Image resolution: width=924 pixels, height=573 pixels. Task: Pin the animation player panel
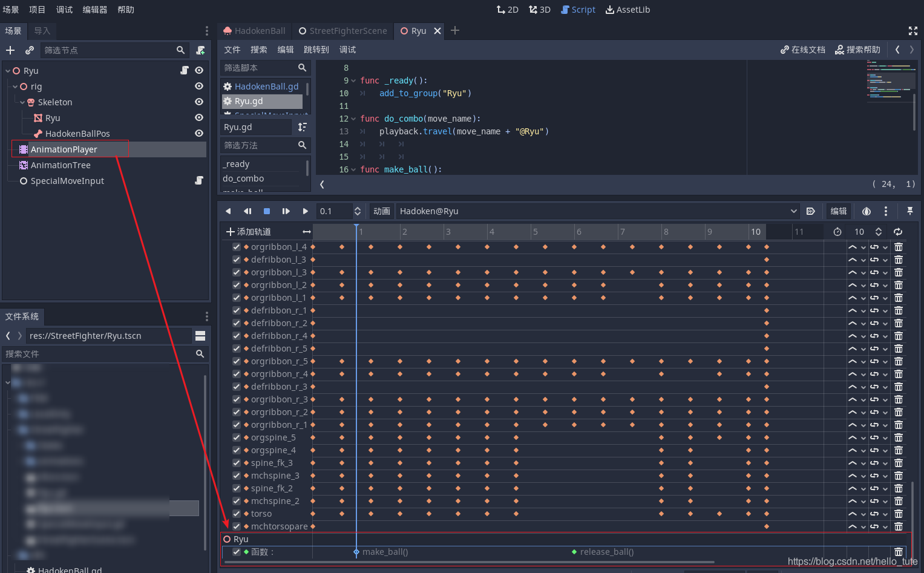pos(910,211)
